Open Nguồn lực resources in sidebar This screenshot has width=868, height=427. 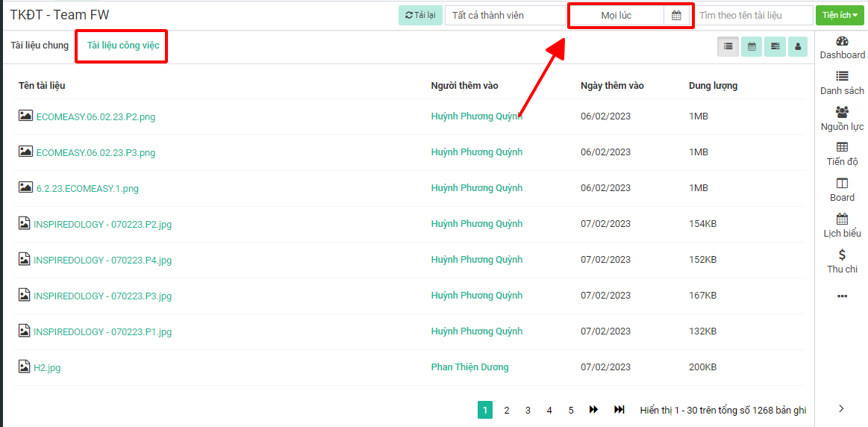(x=842, y=119)
